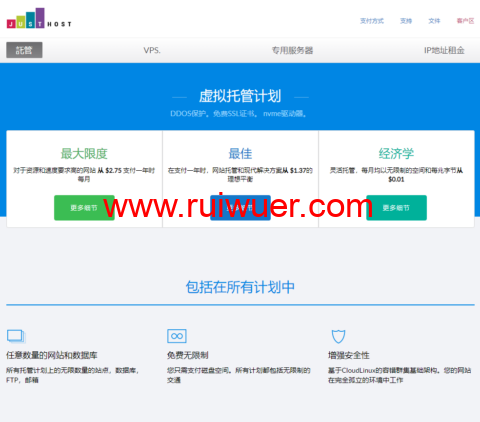Viewport: 480px width, 422px height.
Task: Click the 增强安全性 feature title
Action: click(349, 355)
